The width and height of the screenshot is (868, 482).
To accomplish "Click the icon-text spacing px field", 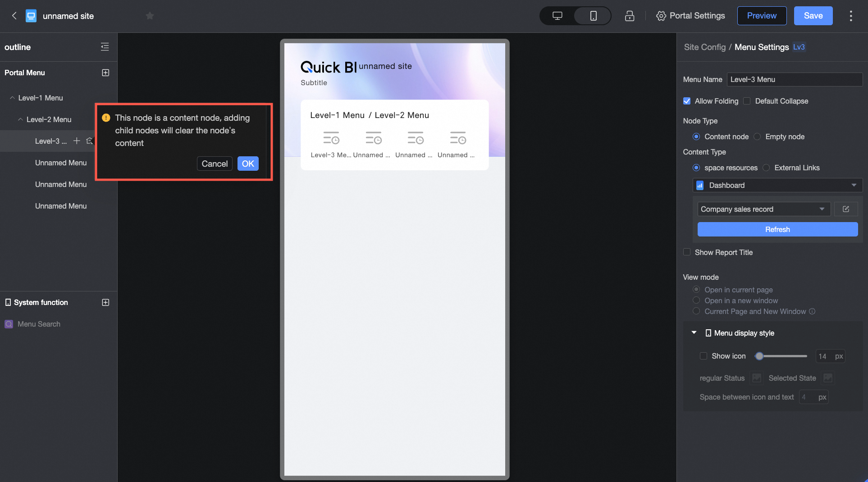I will (813, 397).
